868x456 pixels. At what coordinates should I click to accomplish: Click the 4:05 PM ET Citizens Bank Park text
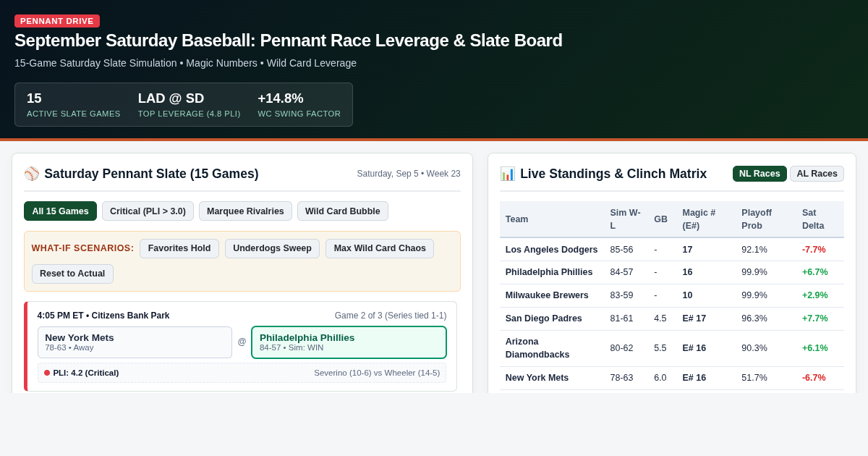click(x=103, y=316)
